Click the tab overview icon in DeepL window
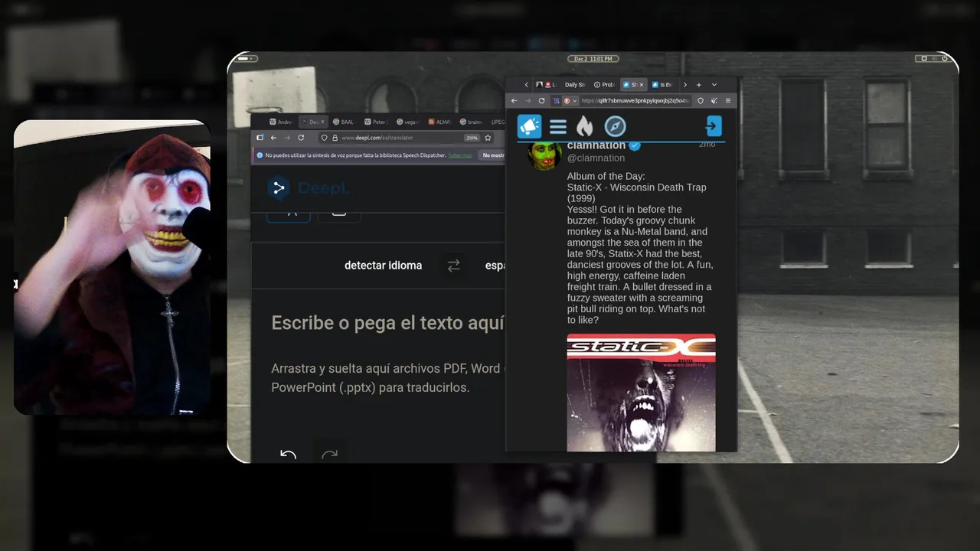980x551 pixels. coord(260,138)
